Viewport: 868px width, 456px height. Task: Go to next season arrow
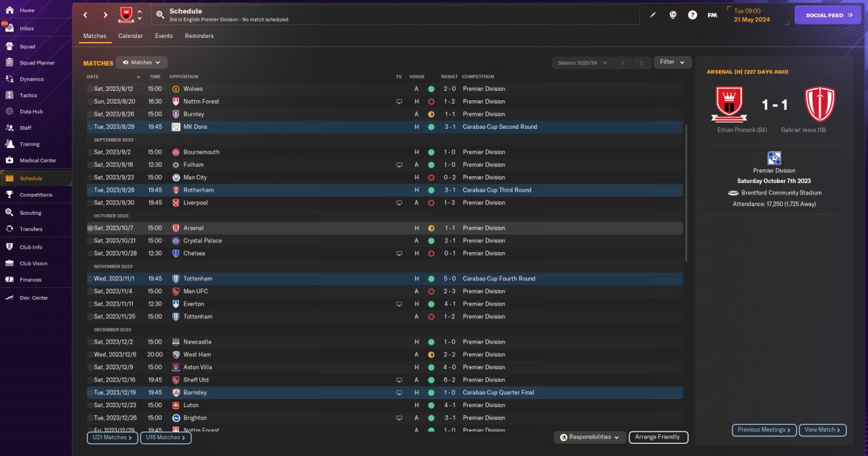coord(642,62)
